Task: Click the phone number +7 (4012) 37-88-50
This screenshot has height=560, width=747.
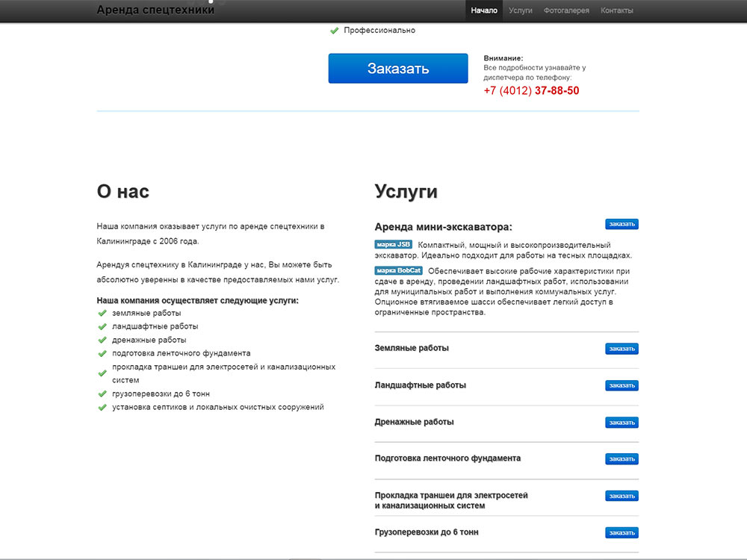Action: point(531,90)
